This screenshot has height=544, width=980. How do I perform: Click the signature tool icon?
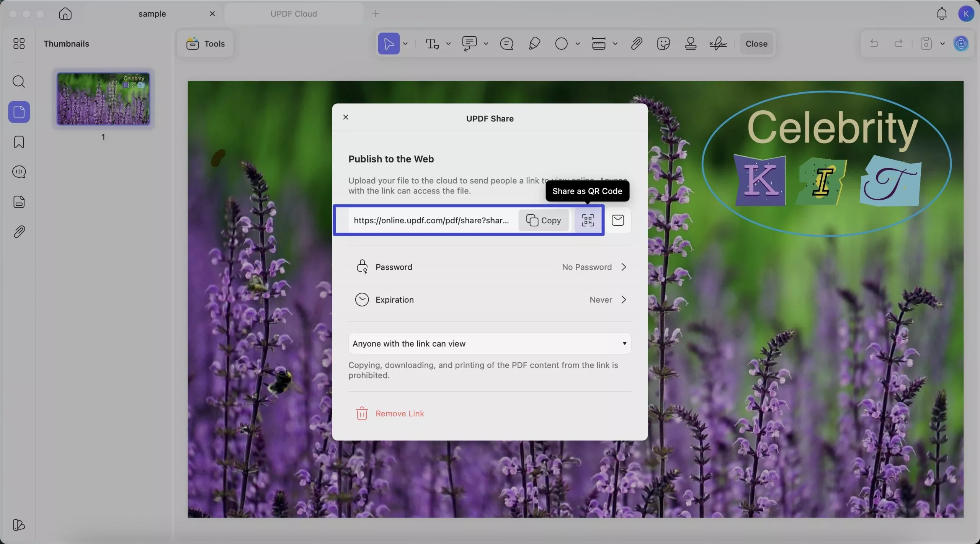tap(718, 44)
